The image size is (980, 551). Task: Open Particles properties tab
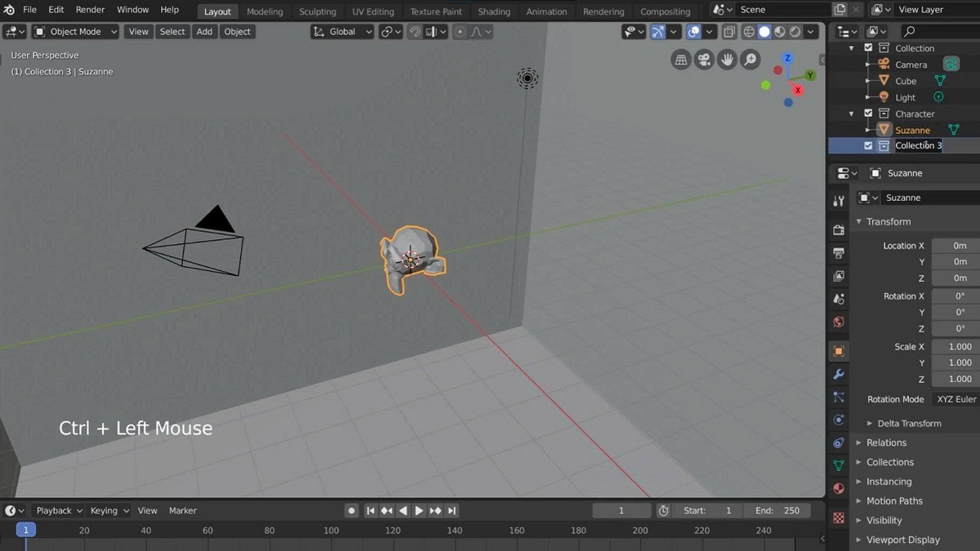(838, 398)
